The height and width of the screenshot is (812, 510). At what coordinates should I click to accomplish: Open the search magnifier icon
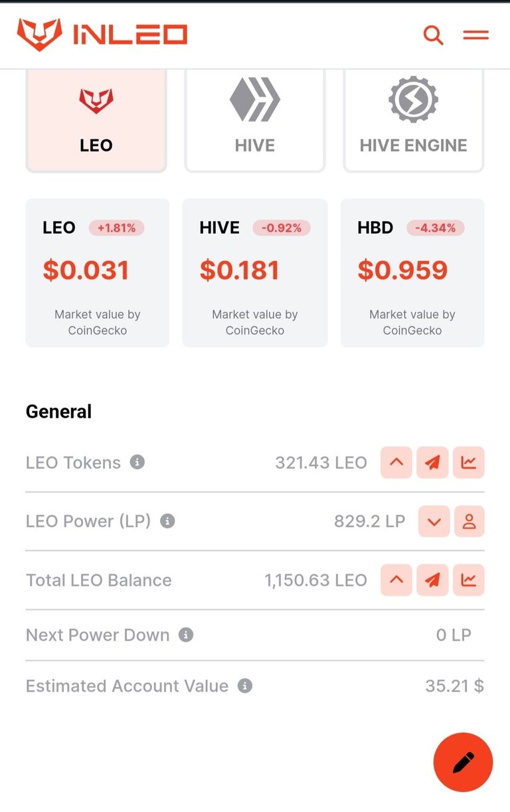coord(433,35)
